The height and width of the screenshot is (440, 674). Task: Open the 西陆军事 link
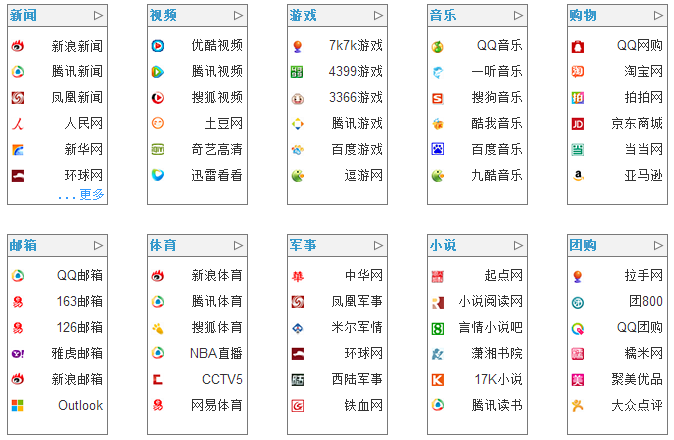point(357,379)
